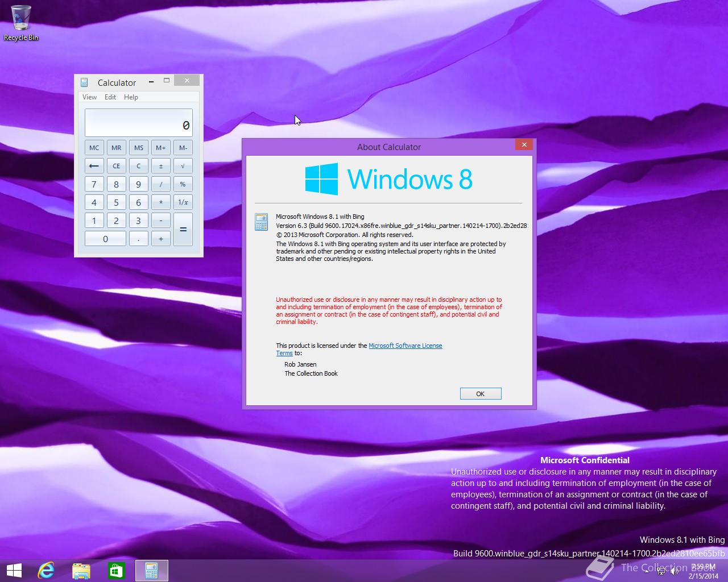The height and width of the screenshot is (582, 728).
Task: Click the C clear button
Action: 139,166
